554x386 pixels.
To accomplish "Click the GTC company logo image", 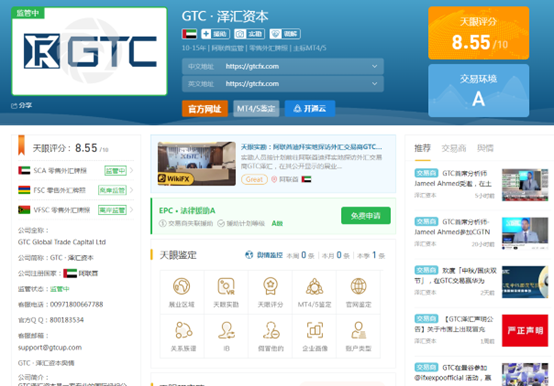I will click(89, 51).
